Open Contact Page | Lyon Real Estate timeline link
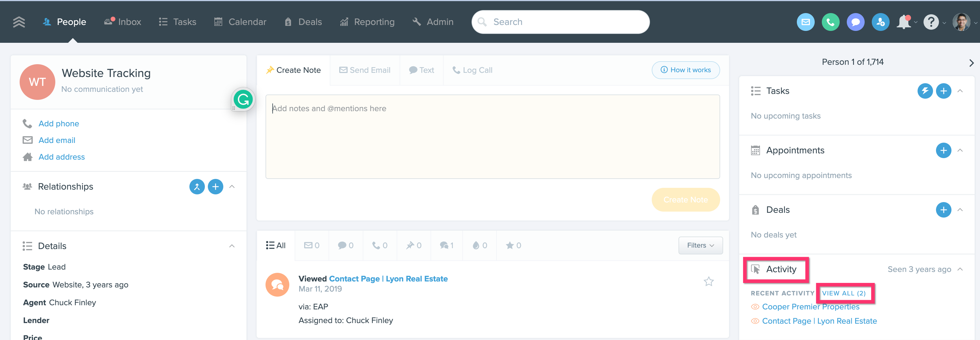Viewport: 980px width, 340px height. pos(388,279)
